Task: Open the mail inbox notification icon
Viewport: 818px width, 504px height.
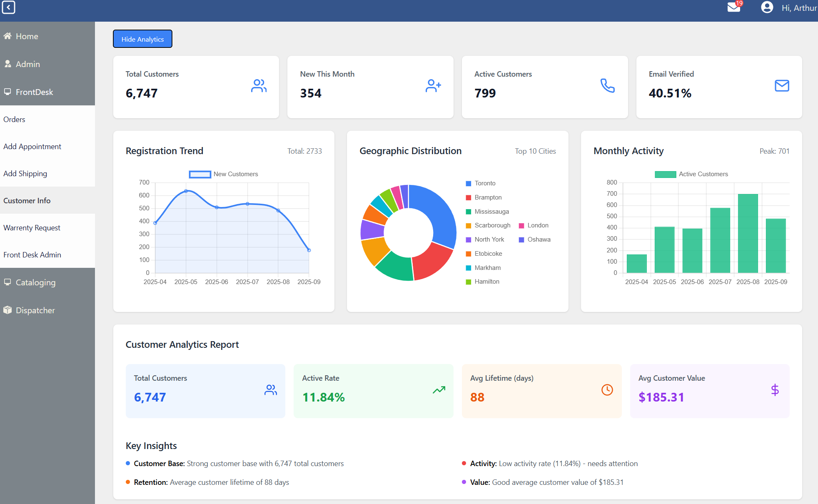Action: [x=733, y=7]
